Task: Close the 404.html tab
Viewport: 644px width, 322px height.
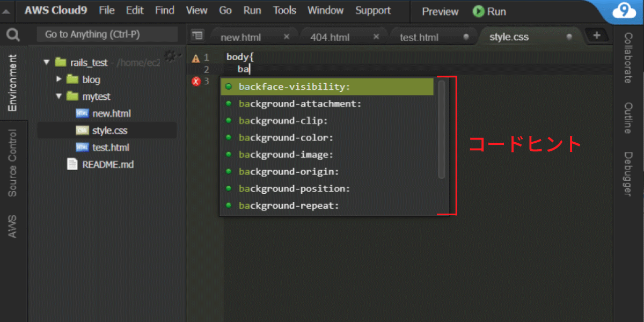Action: [x=376, y=36]
